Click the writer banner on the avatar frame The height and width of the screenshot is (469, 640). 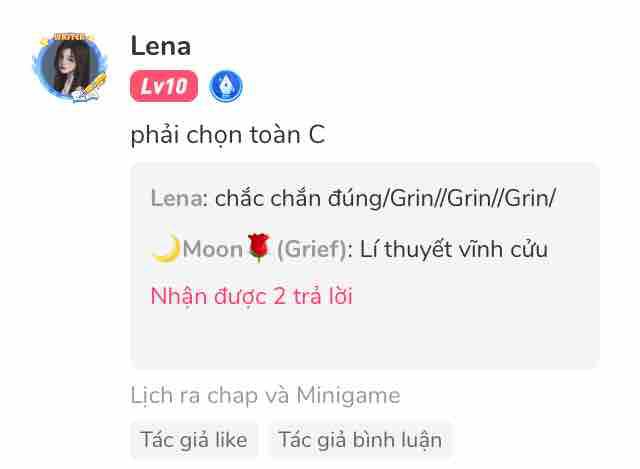(69, 37)
